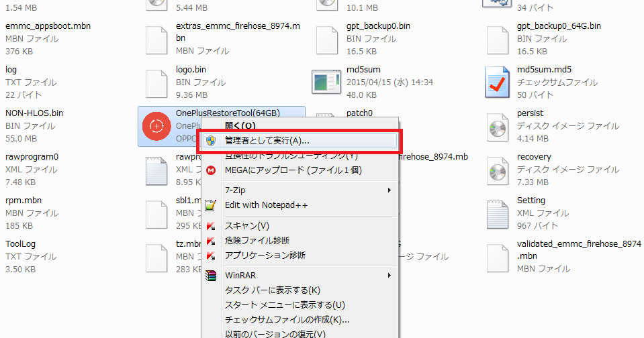Choose アプリケーション診断 menu entry
The image size is (644, 338).
pyautogui.click(x=265, y=256)
